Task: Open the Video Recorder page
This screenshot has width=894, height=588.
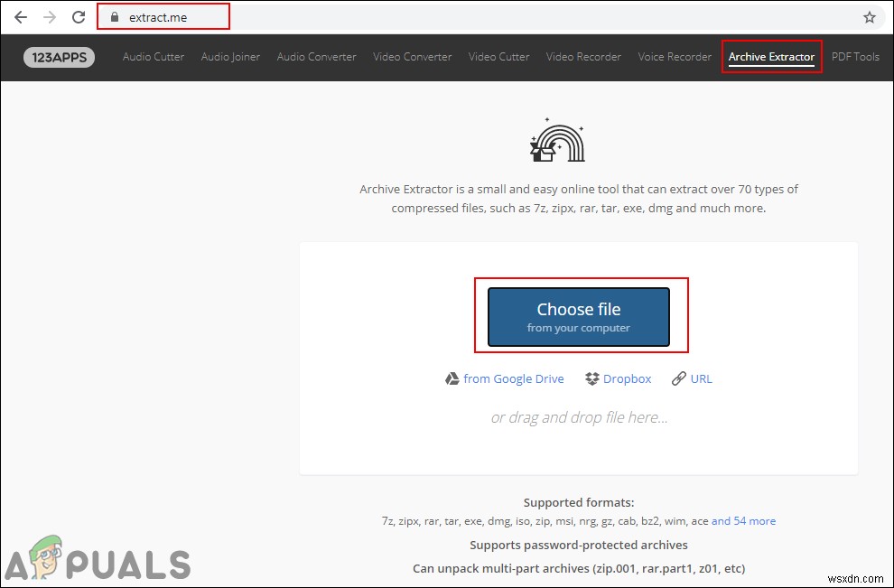Action: pyautogui.click(x=583, y=56)
